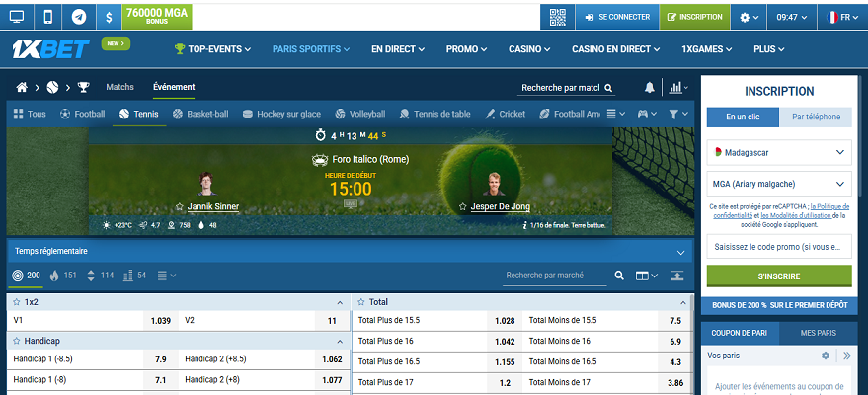Viewport: 868px width, 395px height.
Task: Open the mobile app phone icon
Action: tap(48, 17)
